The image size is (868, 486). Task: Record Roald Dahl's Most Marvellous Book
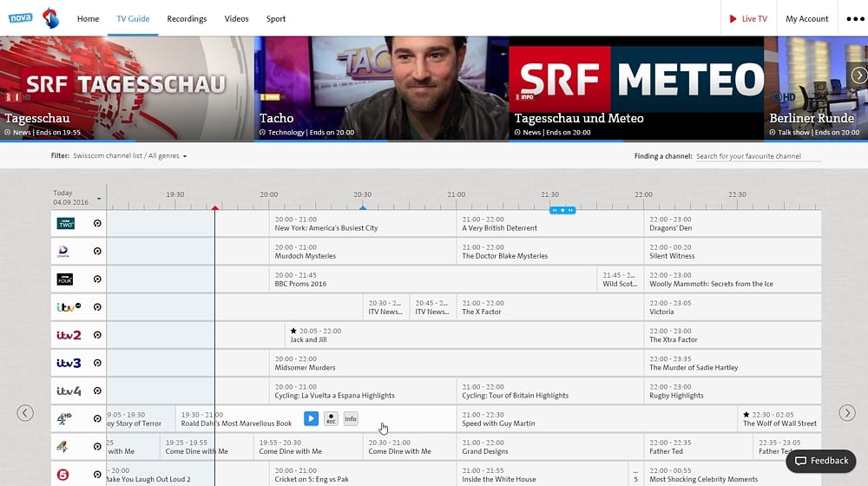pyautogui.click(x=331, y=418)
